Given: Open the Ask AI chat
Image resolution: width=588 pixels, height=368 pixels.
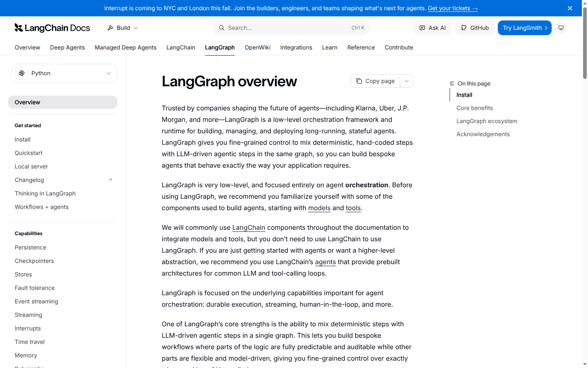Looking at the screenshot, I should (432, 28).
